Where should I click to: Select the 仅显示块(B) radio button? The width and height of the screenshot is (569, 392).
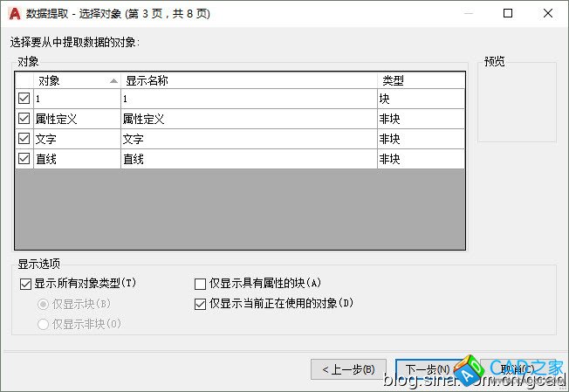(x=43, y=304)
